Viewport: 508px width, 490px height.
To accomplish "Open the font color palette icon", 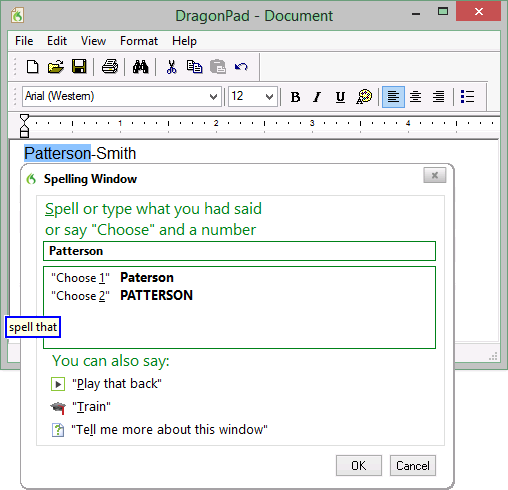I will click(364, 97).
